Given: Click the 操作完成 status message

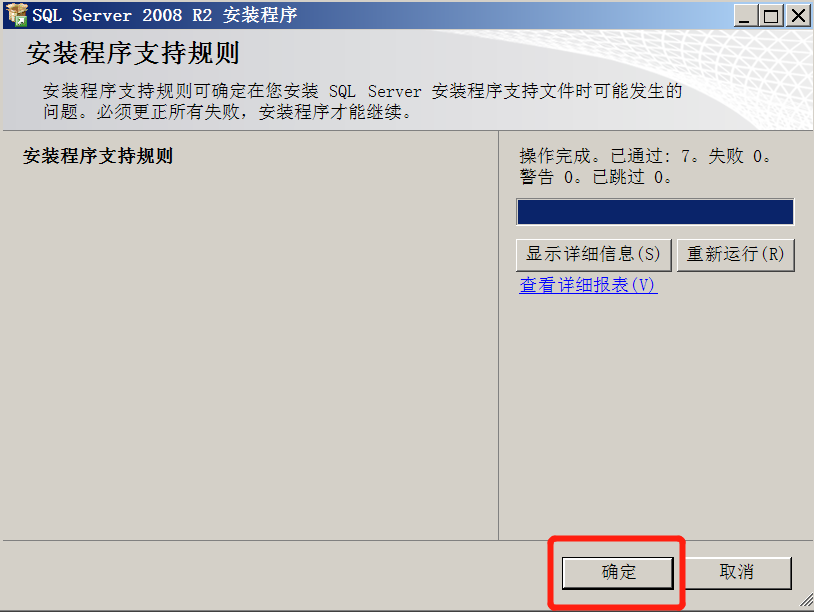Looking at the screenshot, I should pos(646,156).
